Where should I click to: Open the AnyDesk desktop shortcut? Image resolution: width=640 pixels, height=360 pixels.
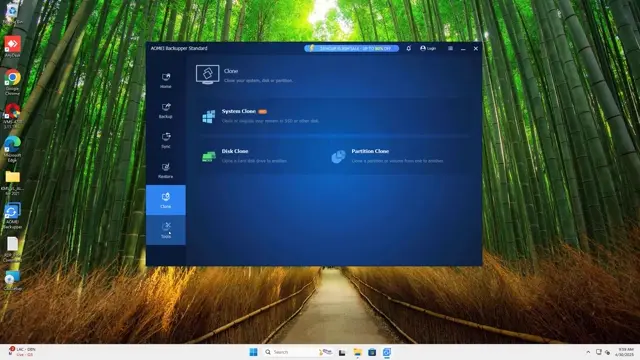[x=12, y=47]
